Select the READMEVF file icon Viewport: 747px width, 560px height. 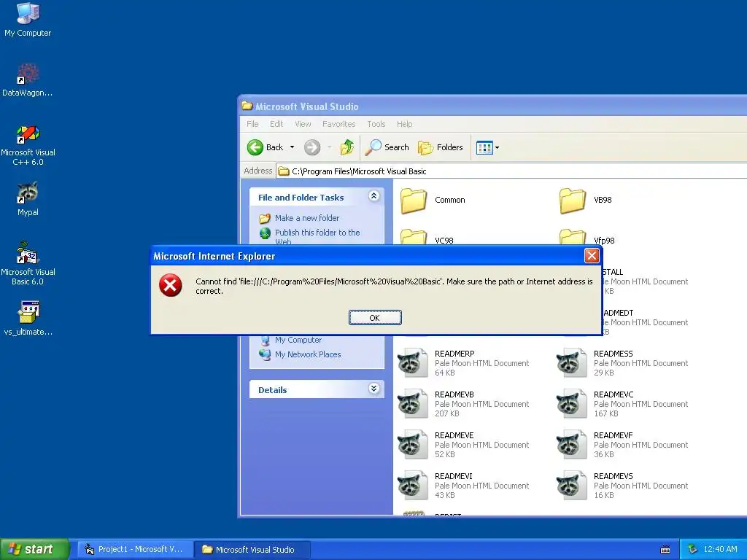pyautogui.click(x=572, y=445)
